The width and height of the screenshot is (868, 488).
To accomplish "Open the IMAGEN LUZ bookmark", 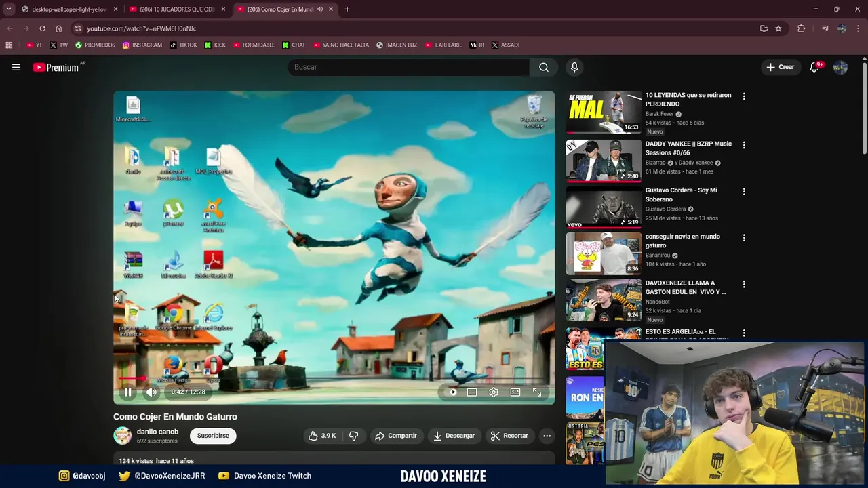I will point(397,45).
